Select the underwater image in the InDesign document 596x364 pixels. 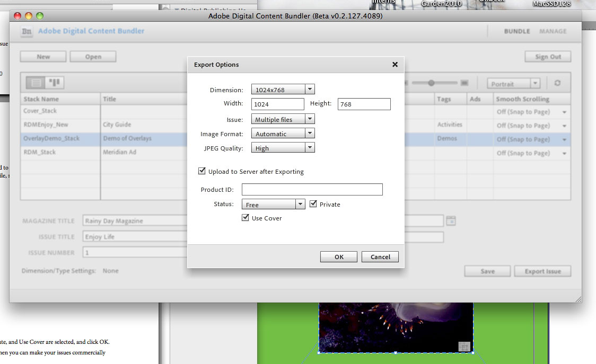point(396,327)
